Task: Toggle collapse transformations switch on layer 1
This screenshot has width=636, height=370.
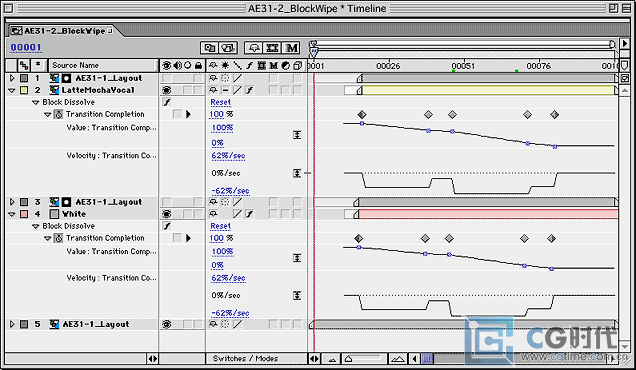Action: [226, 78]
